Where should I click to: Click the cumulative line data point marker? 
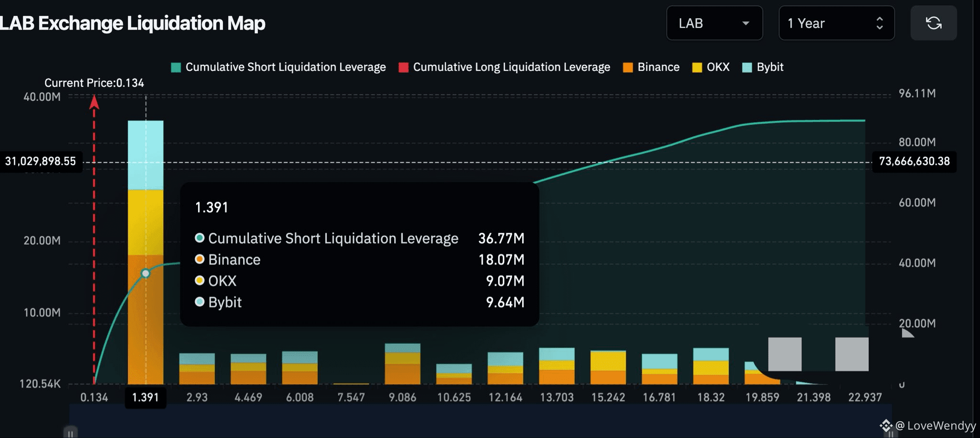point(145,274)
